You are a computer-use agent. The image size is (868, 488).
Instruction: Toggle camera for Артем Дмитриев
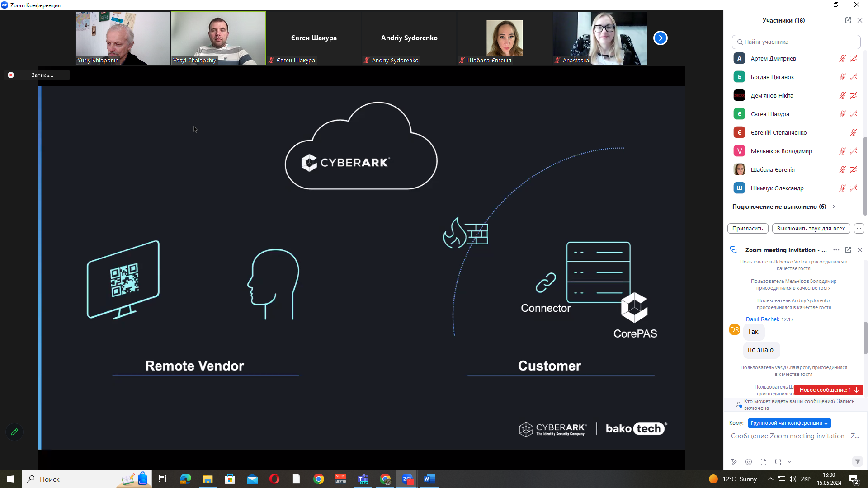point(854,58)
